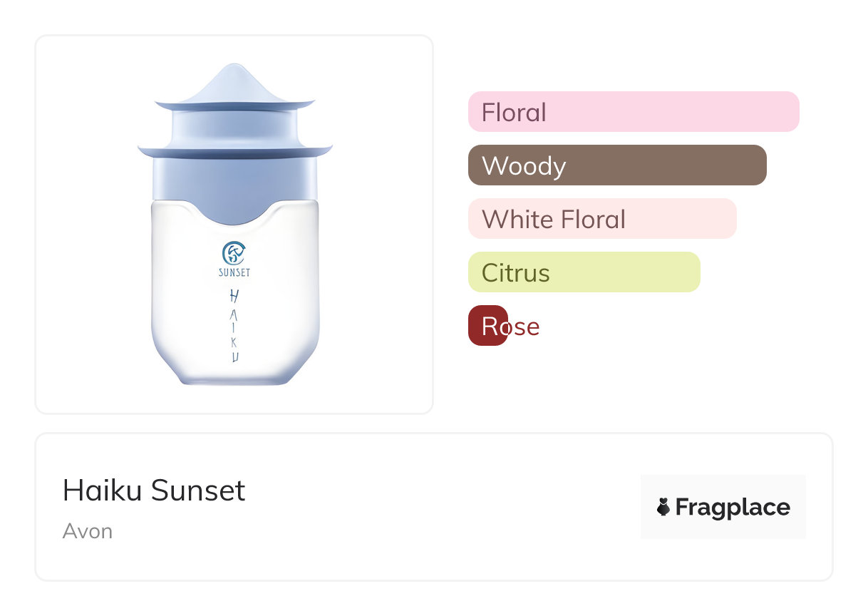Click the Fragplace flask icon
The width and height of the screenshot is (868, 616).
tap(663, 507)
